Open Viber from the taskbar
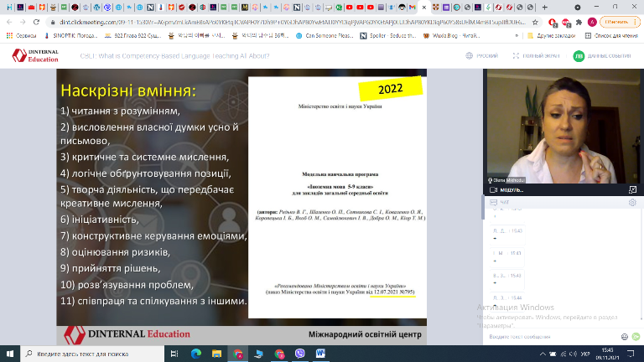The width and height of the screenshot is (644, 362). click(x=300, y=354)
